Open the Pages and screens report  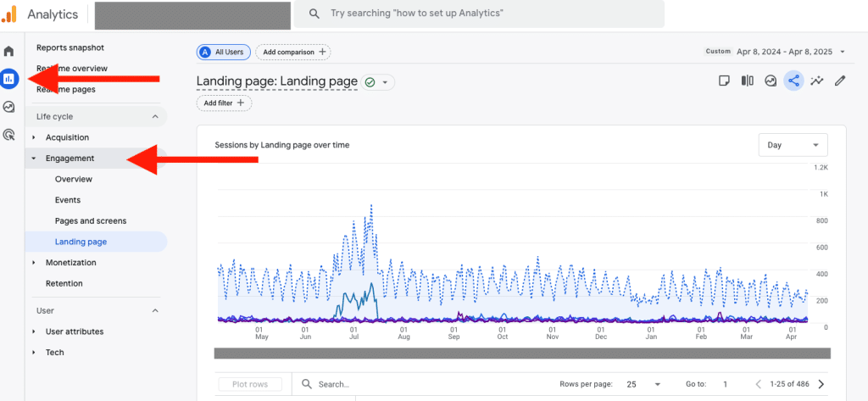(91, 220)
